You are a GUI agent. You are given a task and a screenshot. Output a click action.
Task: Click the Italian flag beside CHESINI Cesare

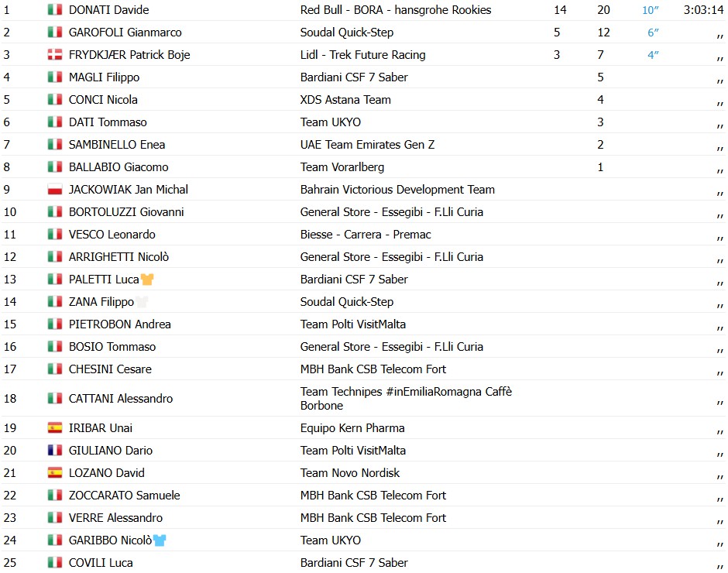coord(55,369)
